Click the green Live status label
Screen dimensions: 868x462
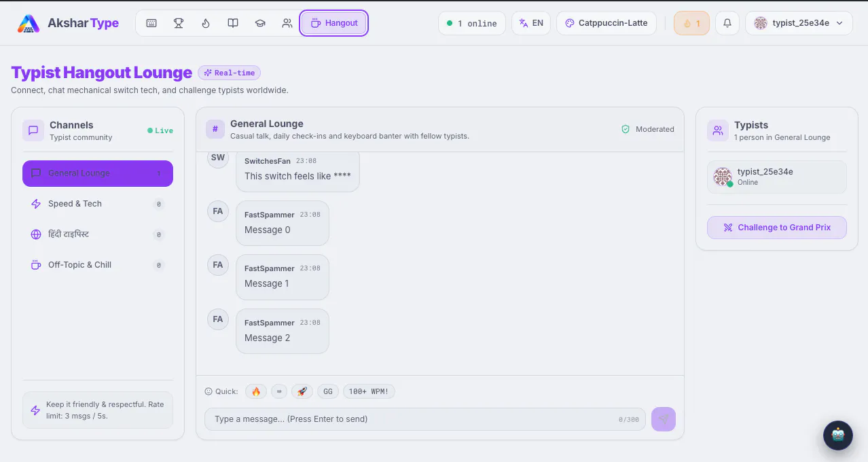tap(160, 130)
